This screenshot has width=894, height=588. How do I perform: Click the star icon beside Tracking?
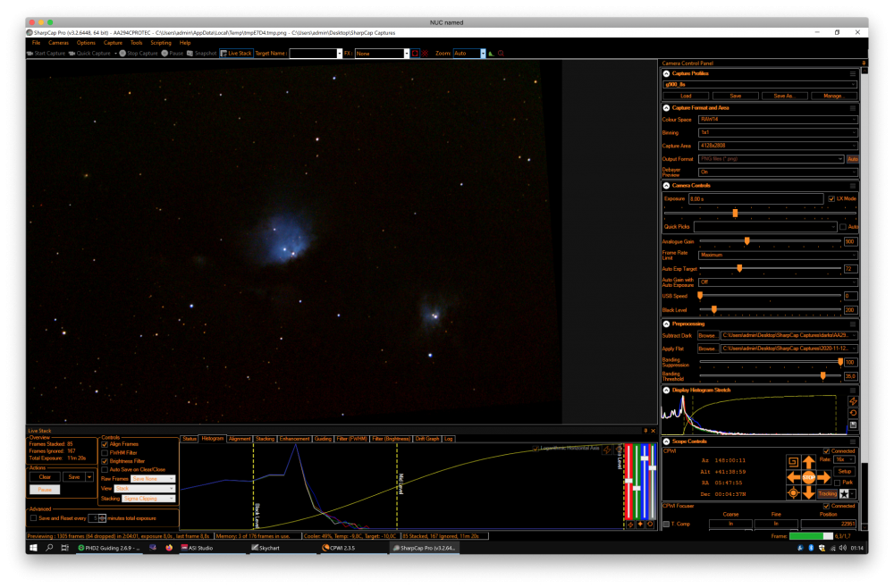click(x=844, y=493)
